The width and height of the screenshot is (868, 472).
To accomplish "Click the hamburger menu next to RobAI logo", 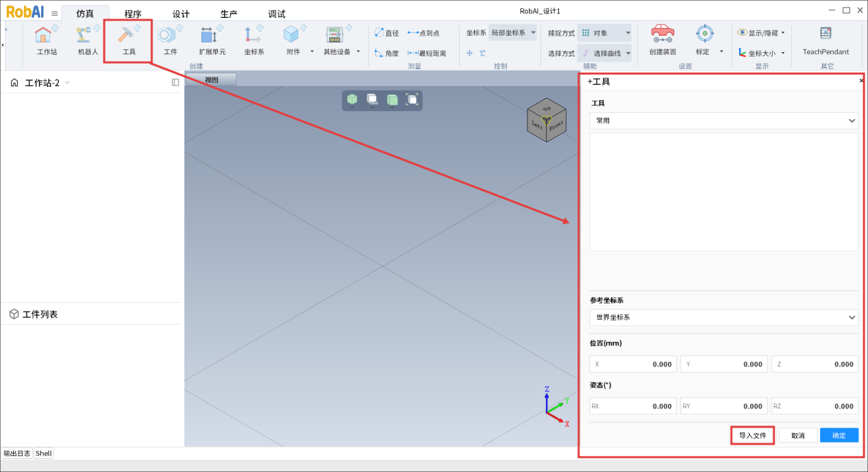I will click(55, 13).
